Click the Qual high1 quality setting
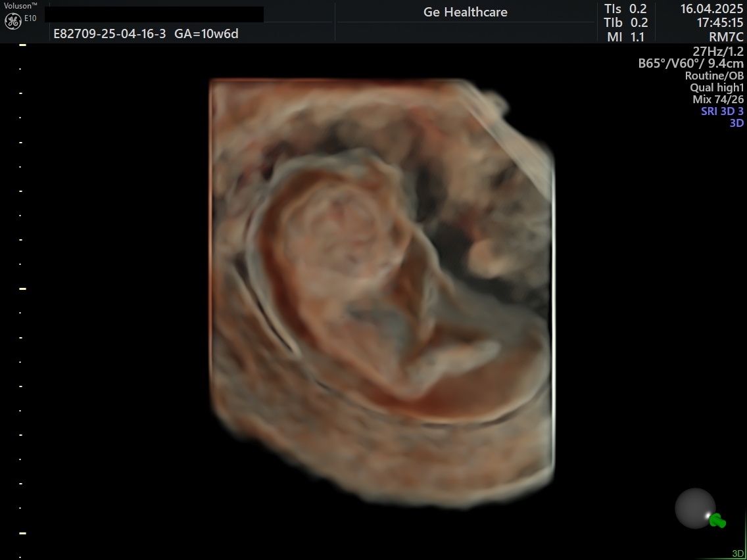Image resolution: width=747 pixels, height=560 pixels. pos(716,87)
